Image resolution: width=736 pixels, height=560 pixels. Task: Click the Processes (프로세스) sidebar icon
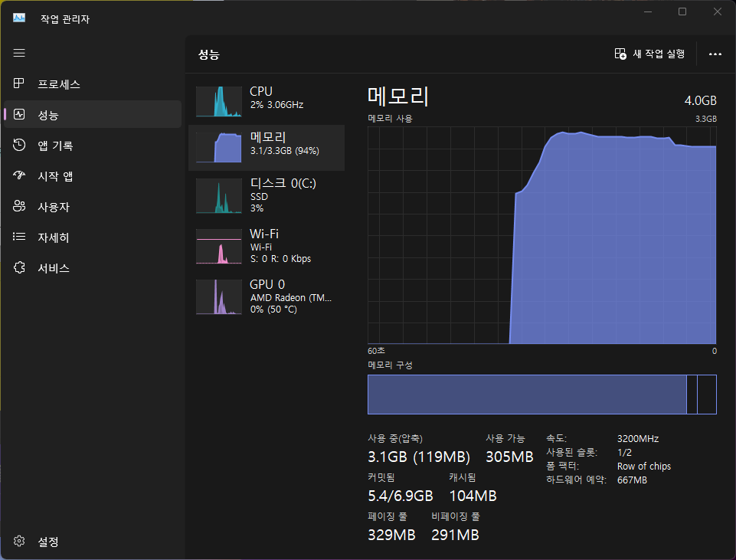19,84
